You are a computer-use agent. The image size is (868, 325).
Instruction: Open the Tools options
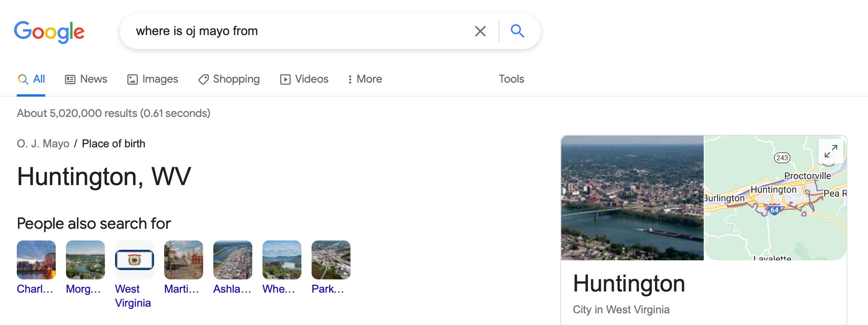pyautogui.click(x=511, y=79)
